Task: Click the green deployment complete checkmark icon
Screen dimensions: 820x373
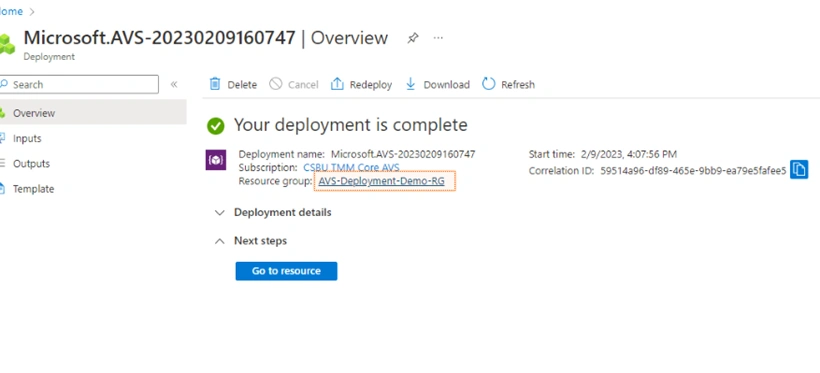Action: 215,126
